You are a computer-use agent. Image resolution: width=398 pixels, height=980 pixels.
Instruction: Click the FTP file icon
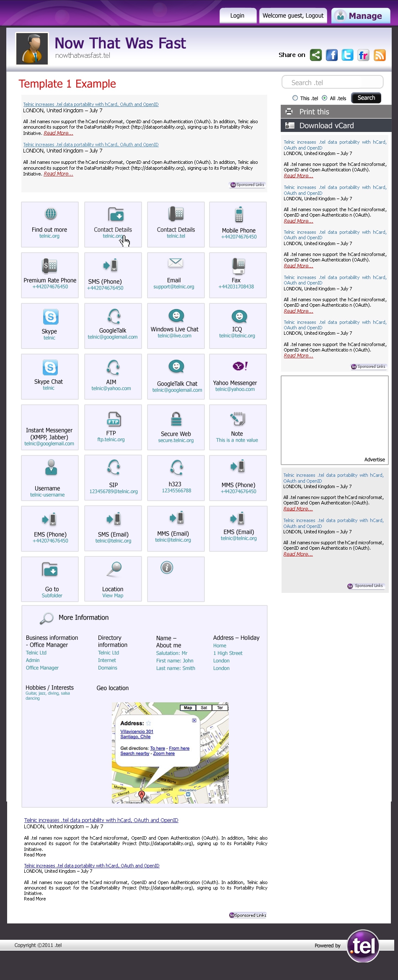click(114, 419)
